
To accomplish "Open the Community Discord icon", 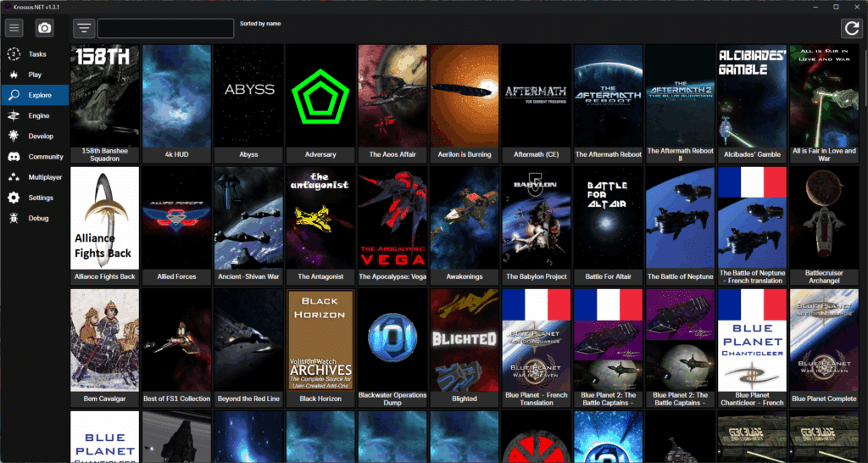I will click(x=14, y=157).
